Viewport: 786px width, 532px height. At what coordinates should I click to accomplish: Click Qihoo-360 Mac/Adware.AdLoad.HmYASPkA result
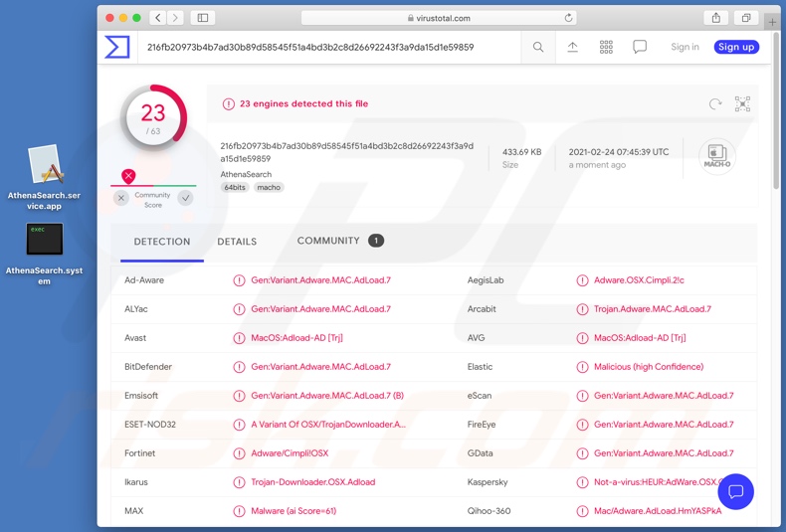[658, 511]
